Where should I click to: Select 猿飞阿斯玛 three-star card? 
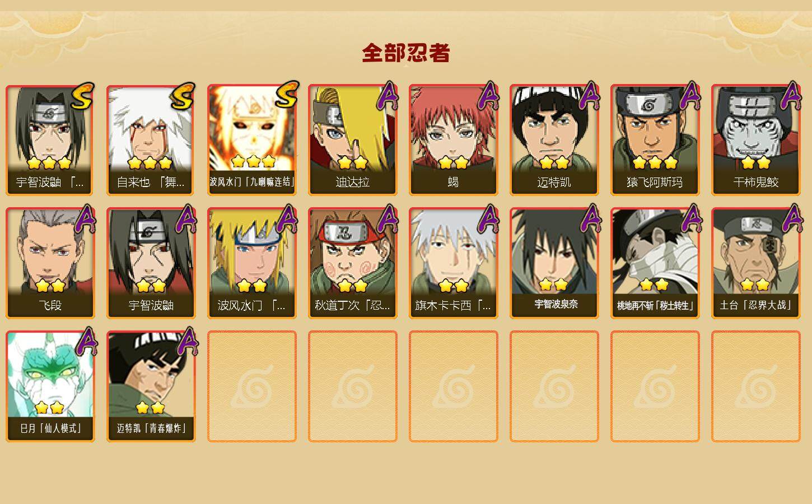tap(655, 140)
